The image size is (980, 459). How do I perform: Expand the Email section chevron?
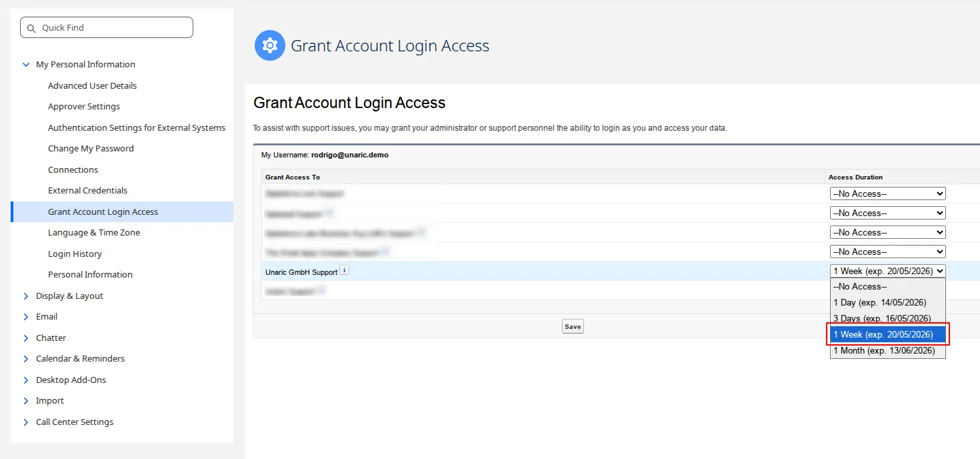tap(26, 317)
